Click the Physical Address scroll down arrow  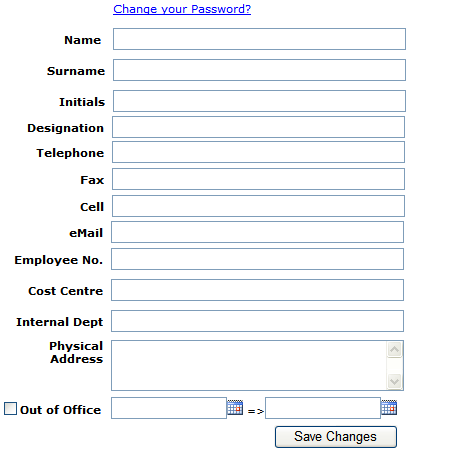[x=394, y=381]
